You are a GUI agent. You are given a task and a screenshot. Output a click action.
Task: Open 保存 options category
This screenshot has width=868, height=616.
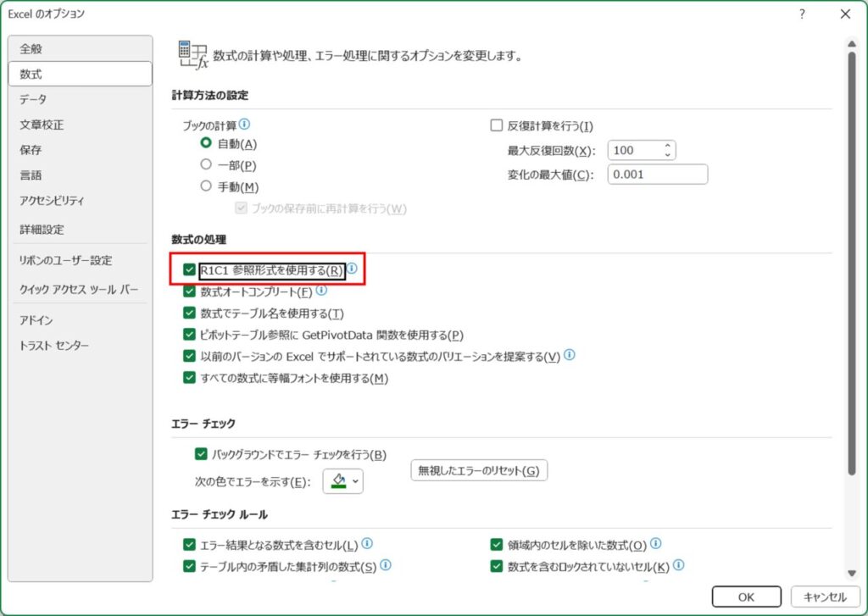point(81,149)
